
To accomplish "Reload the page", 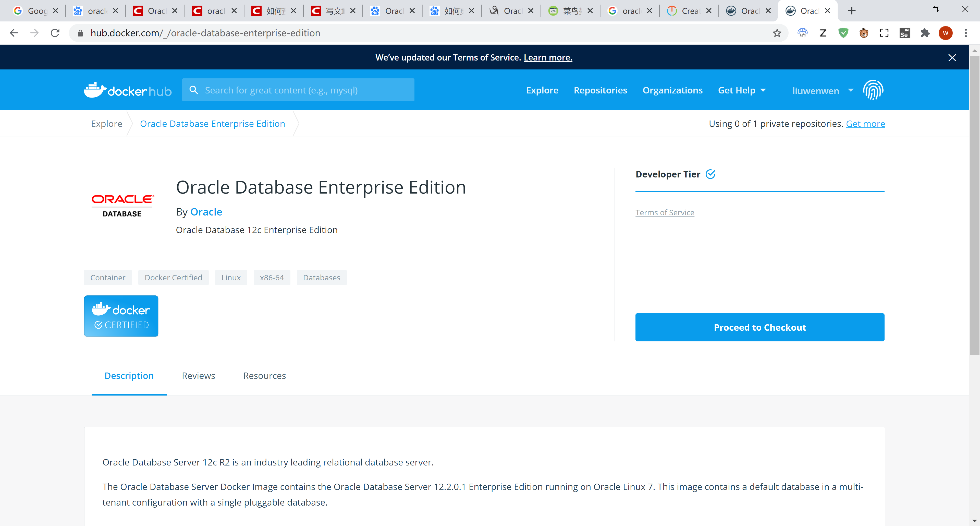I will pos(55,33).
